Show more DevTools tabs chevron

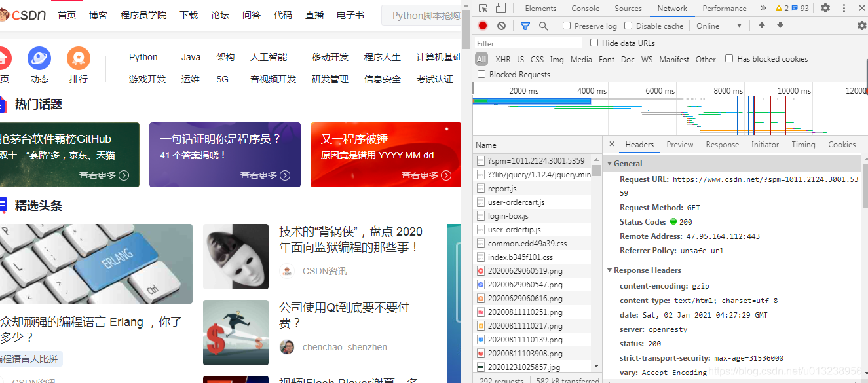click(x=763, y=8)
